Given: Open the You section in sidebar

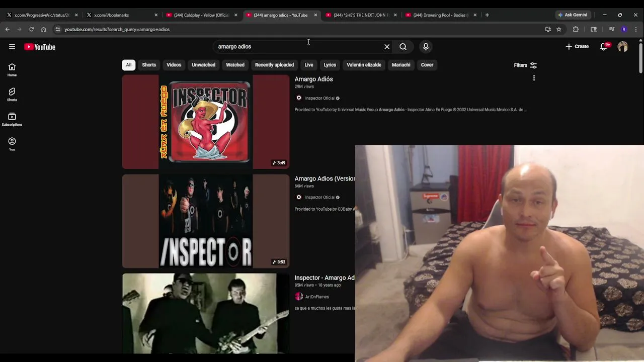Looking at the screenshot, I should click(x=12, y=144).
